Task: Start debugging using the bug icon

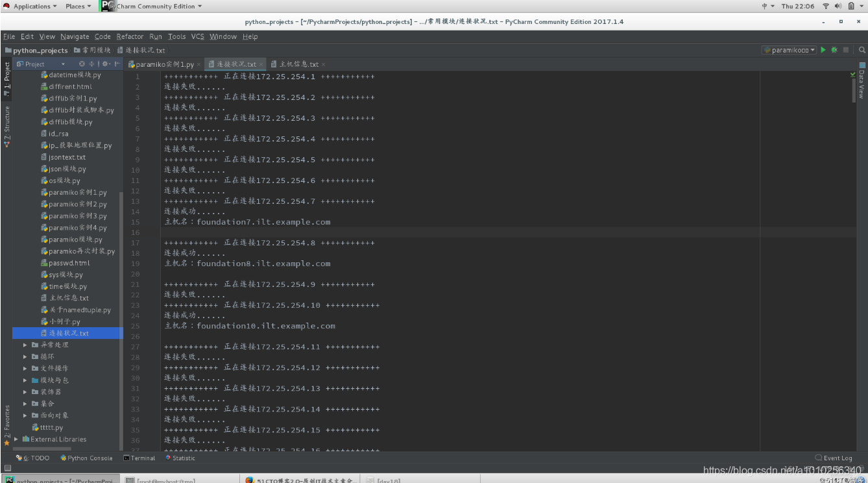Action: pos(834,50)
